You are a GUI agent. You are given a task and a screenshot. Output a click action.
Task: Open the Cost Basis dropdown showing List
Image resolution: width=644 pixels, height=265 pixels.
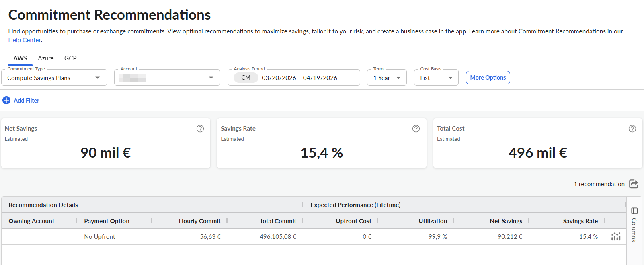pyautogui.click(x=436, y=78)
